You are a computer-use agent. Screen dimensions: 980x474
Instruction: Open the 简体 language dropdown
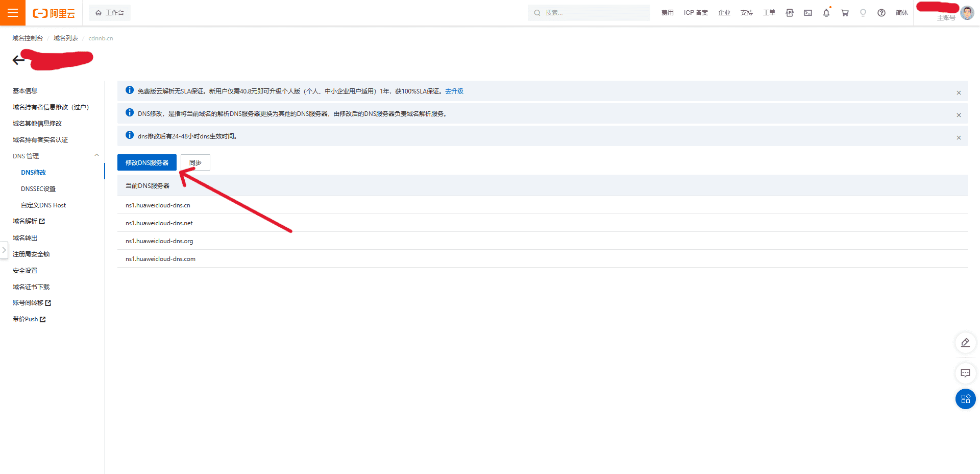[901, 13]
